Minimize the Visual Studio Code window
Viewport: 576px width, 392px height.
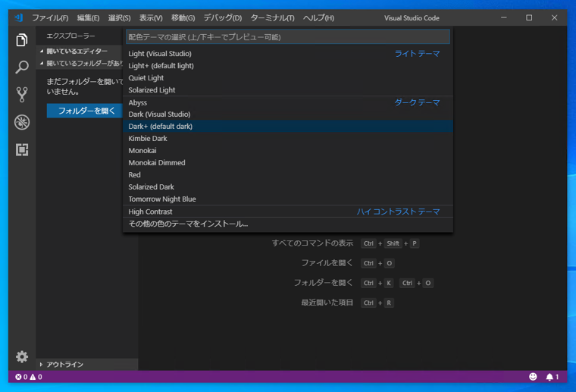[x=504, y=17]
